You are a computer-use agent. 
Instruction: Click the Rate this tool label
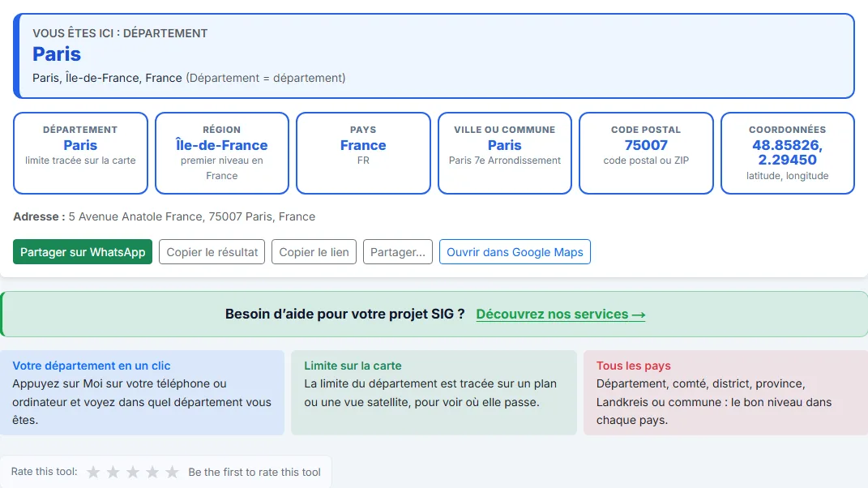coord(45,472)
